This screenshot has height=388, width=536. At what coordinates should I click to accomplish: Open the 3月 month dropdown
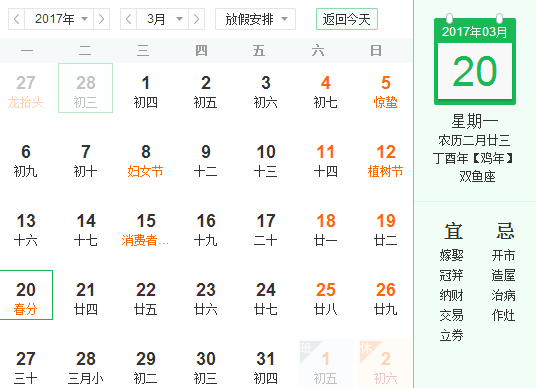pyautogui.click(x=162, y=19)
